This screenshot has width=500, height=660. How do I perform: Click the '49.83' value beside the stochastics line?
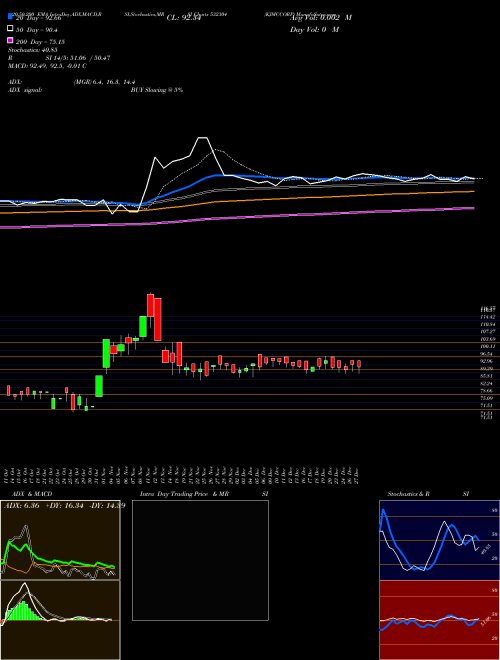click(484, 549)
